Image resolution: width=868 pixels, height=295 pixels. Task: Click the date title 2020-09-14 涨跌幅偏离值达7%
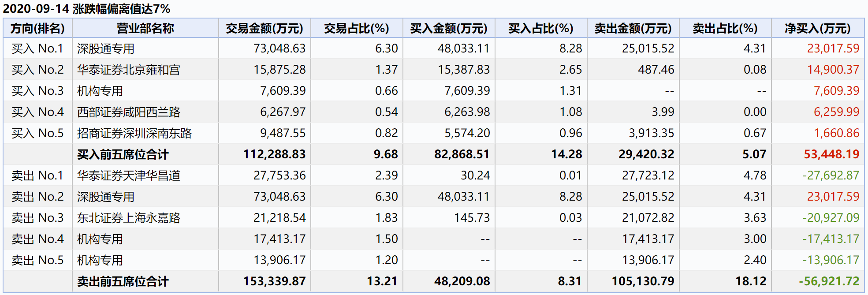tap(86, 8)
